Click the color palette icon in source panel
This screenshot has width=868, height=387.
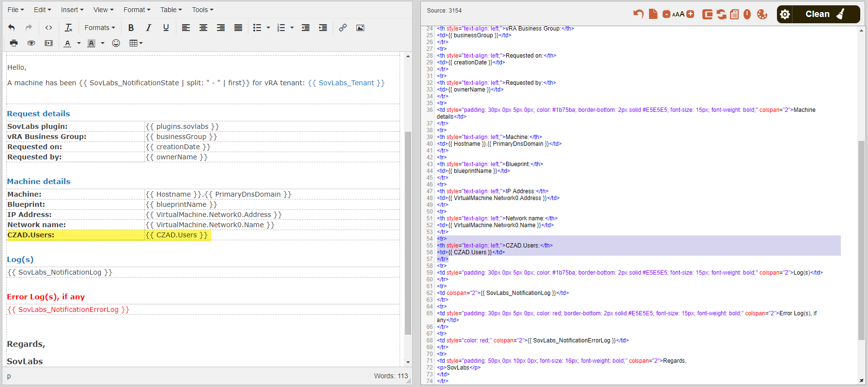tap(762, 14)
